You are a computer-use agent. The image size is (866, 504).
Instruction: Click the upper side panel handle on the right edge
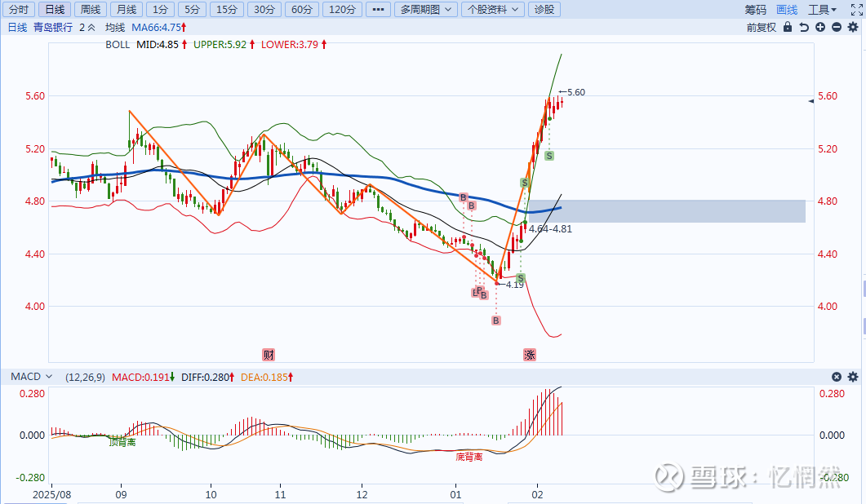point(864,287)
